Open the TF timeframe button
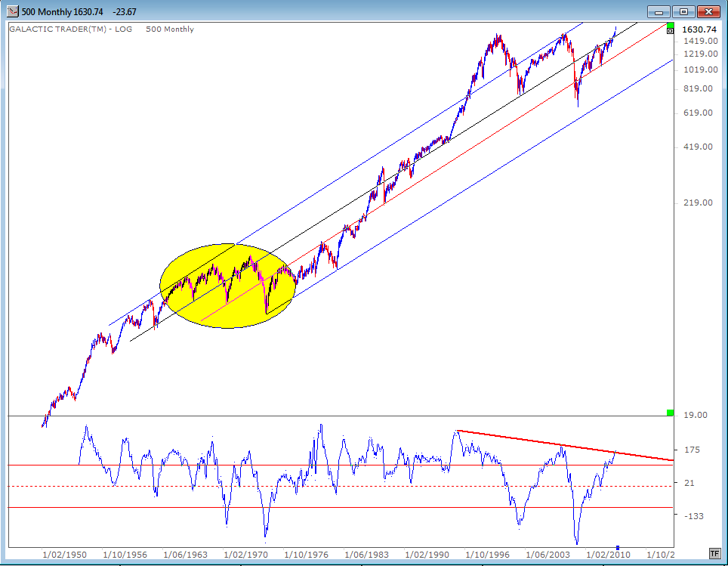The height and width of the screenshot is (566, 728). coord(714,553)
